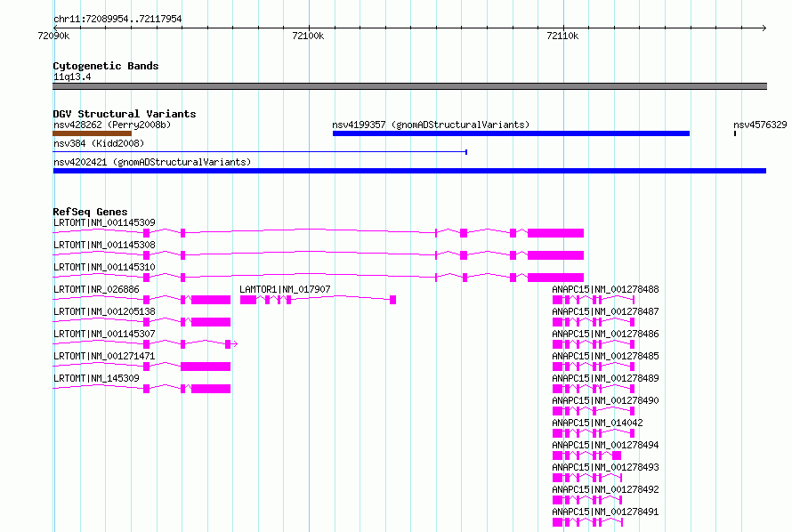Image resolution: width=792 pixels, height=532 pixels.
Task: Click the wide exon block of LRTOMT NM_001205138
Action: click(x=211, y=322)
